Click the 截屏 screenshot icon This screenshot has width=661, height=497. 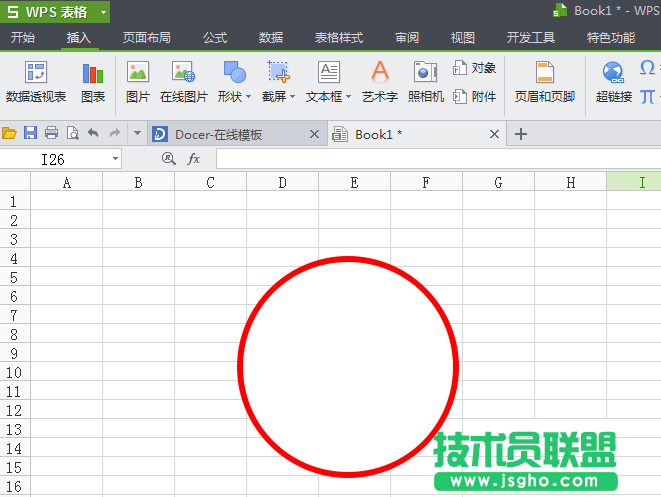pyautogui.click(x=278, y=72)
